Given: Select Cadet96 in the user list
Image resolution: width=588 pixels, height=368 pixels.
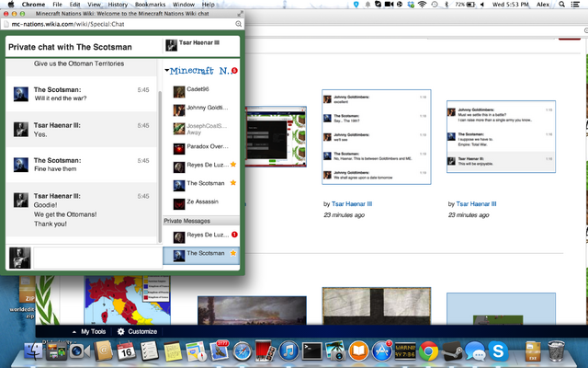Looking at the screenshot, I should pos(201,91).
